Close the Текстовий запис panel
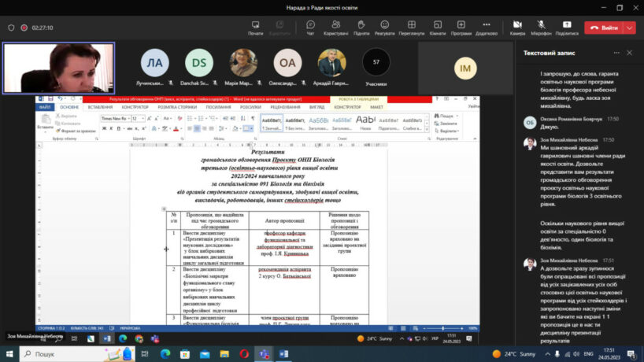The image size is (644, 362). click(x=629, y=53)
